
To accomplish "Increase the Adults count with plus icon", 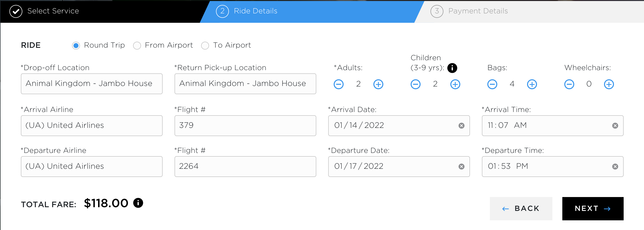I will (x=378, y=84).
